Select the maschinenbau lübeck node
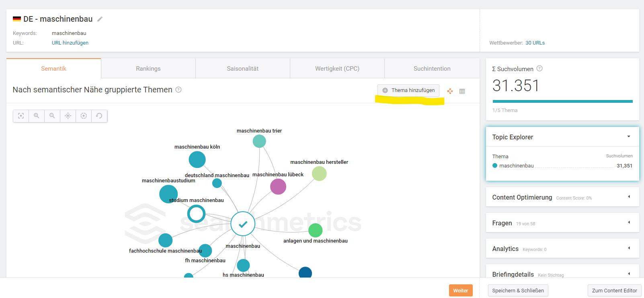 278,187
